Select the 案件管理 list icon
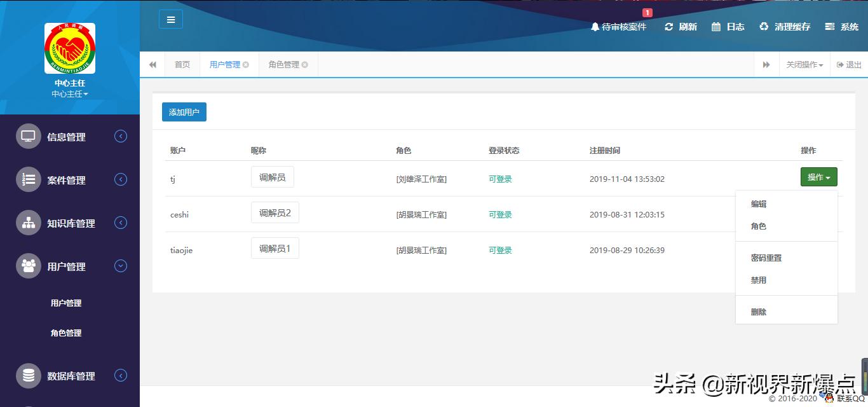The height and width of the screenshot is (407, 868). coord(28,179)
